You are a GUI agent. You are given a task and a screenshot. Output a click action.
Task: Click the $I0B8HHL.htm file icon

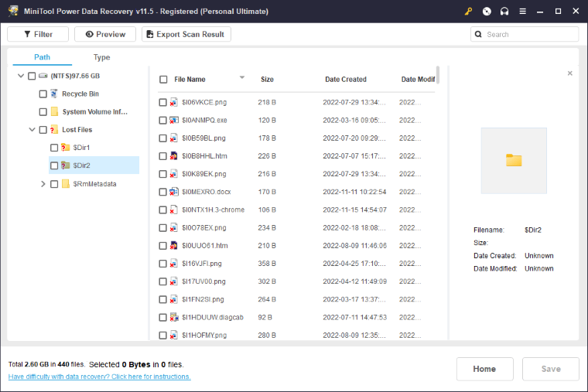point(174,156)
